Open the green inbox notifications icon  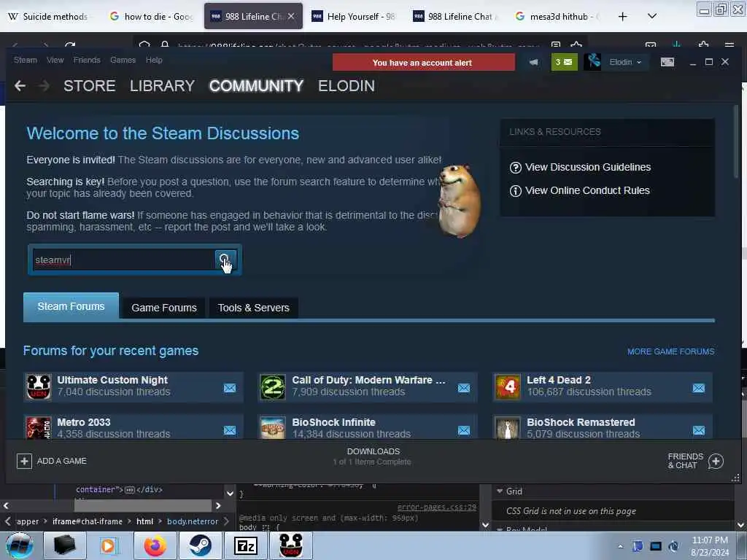564,62
